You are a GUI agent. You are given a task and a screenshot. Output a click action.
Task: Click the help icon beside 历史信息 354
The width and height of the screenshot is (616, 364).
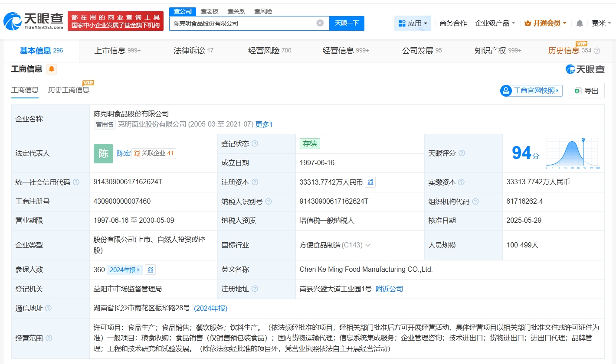[x=597, y=51]
